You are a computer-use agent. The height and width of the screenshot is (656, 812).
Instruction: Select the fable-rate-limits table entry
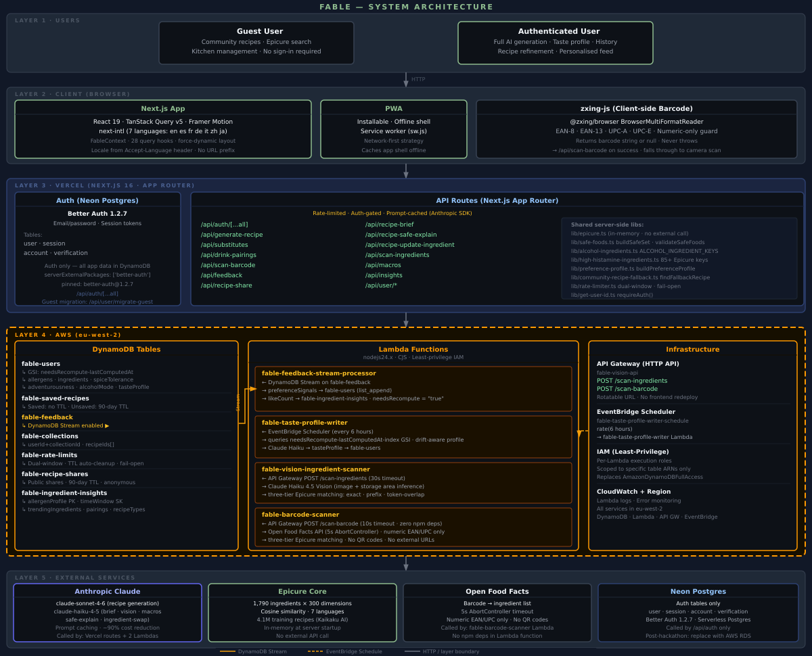pyautogui.click(x=49, y=455)
